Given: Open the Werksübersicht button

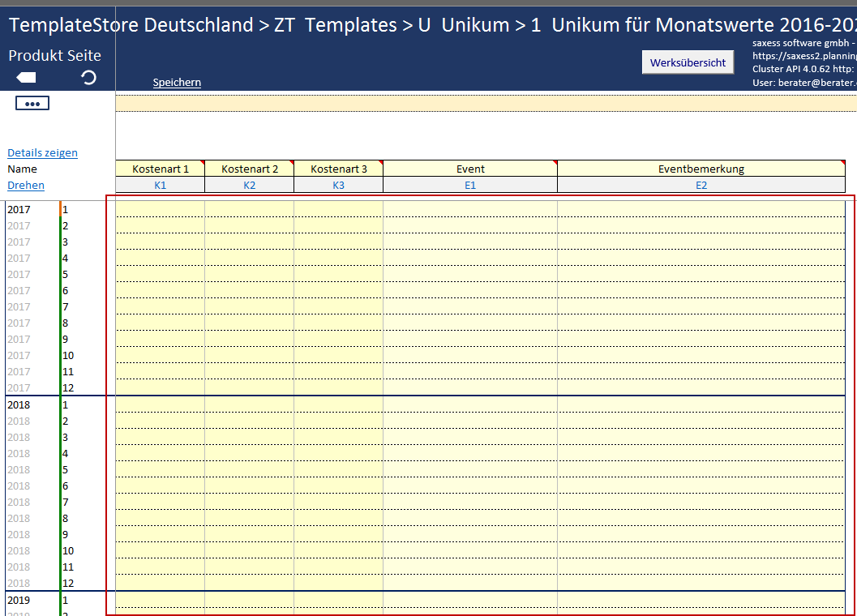Looking at the screenshot, I should [688, 62].
